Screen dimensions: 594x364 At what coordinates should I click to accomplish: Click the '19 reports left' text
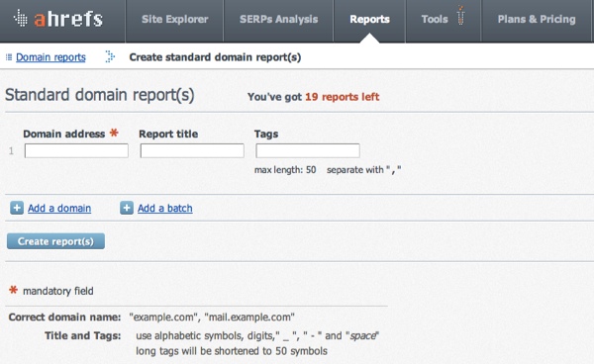(343, 97)
